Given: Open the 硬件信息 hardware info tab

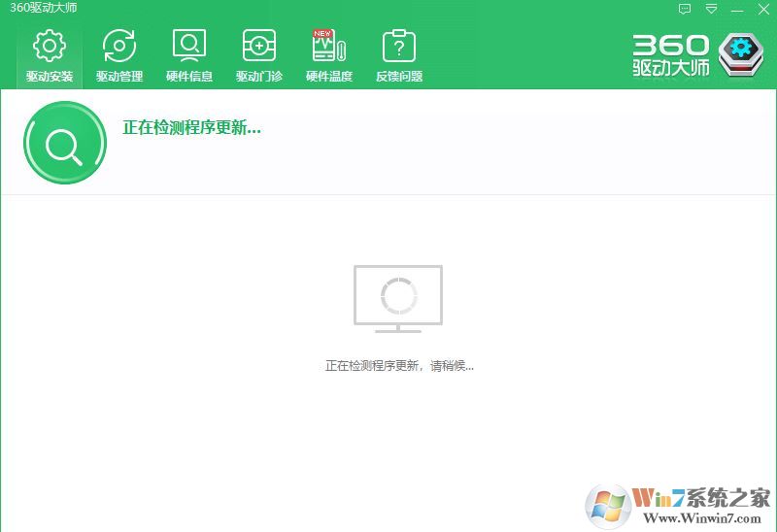Looking at the screenshot, I should 189,56.
